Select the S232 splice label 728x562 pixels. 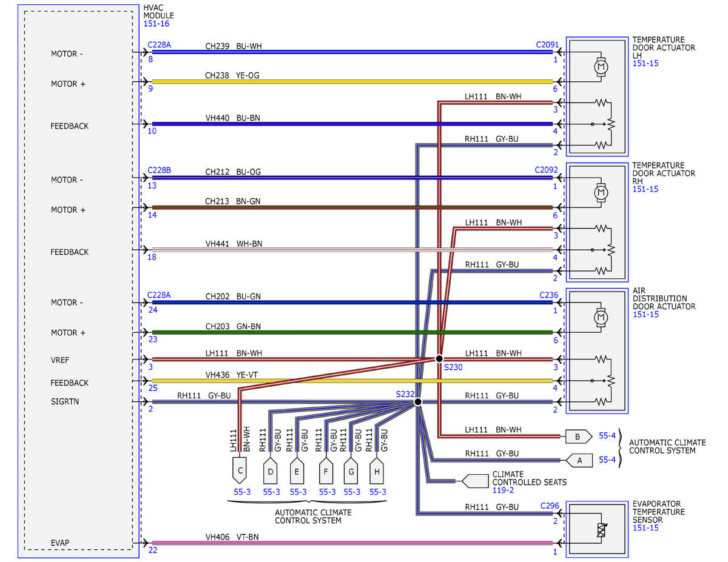coord(405,394)
